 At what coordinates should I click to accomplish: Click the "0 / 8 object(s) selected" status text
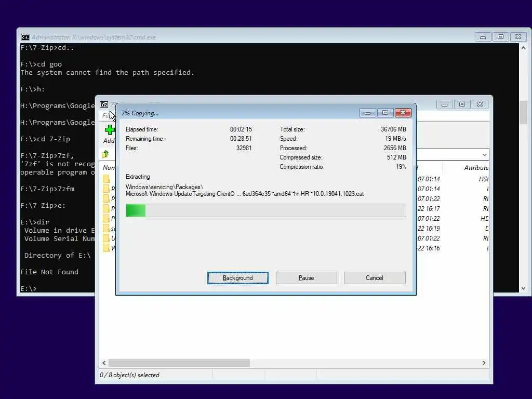[129, 375]
